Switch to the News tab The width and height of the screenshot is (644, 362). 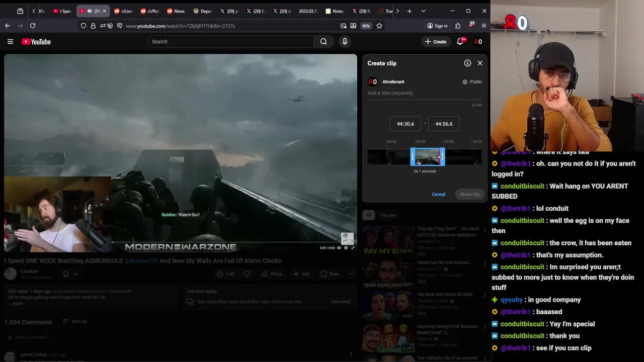click(x=176, y=11)
